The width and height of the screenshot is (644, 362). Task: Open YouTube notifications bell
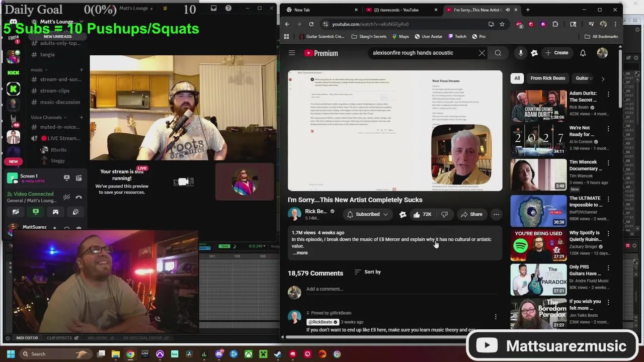coord(583,53)
